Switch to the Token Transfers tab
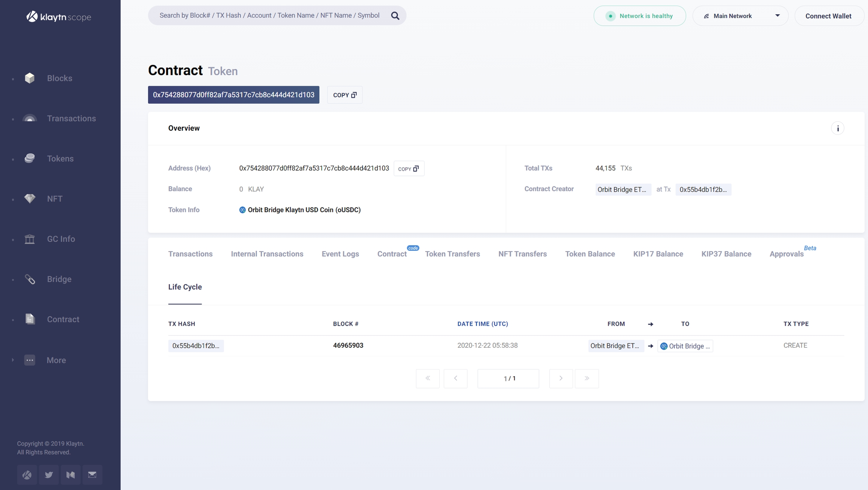This screenshot has height=490, width=868. click(x=452, y=254)
